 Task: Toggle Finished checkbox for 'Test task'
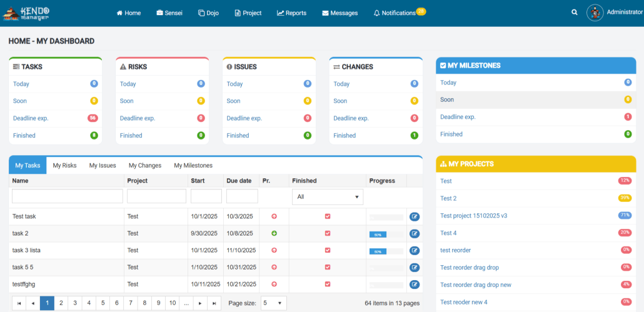pos(328,216)
